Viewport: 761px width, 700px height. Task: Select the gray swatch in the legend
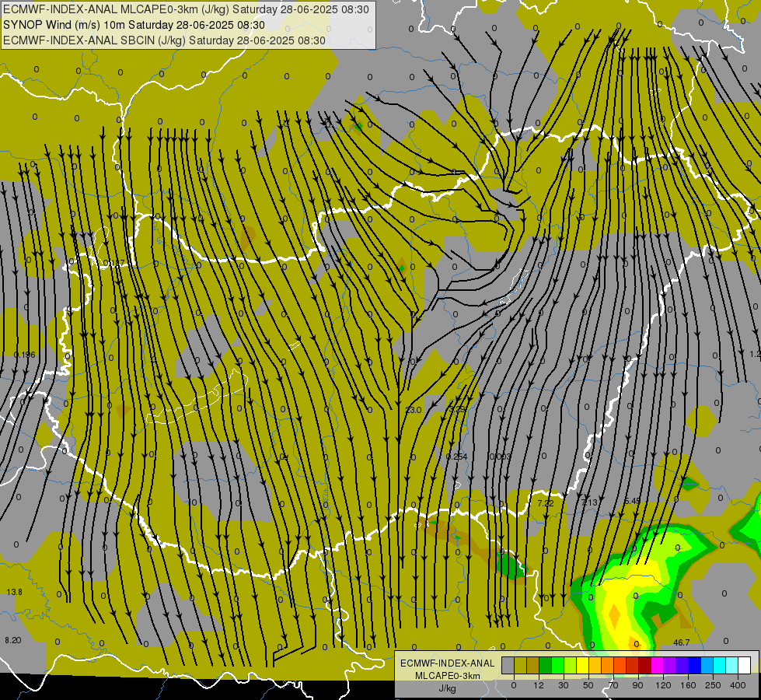click(x=508, y=665)
